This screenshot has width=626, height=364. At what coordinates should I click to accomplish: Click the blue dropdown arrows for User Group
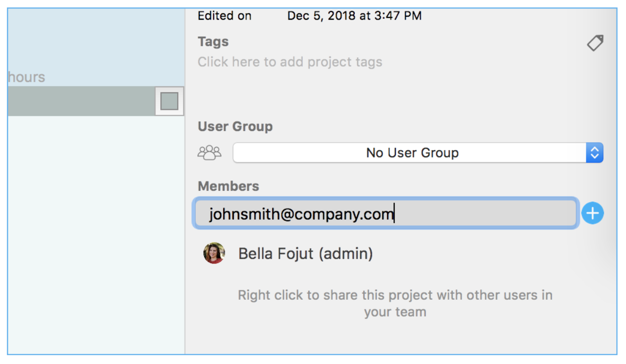(x=594, y=153)
